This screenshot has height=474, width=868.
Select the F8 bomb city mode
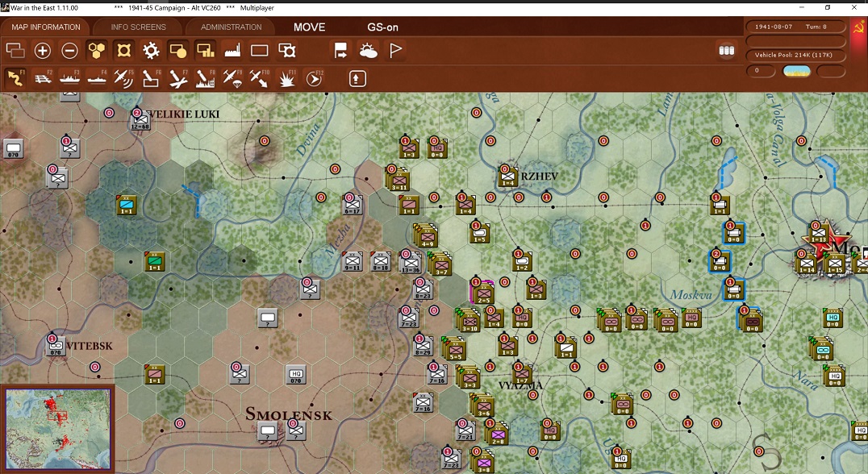pyautogui.click(x=205, y=78)
